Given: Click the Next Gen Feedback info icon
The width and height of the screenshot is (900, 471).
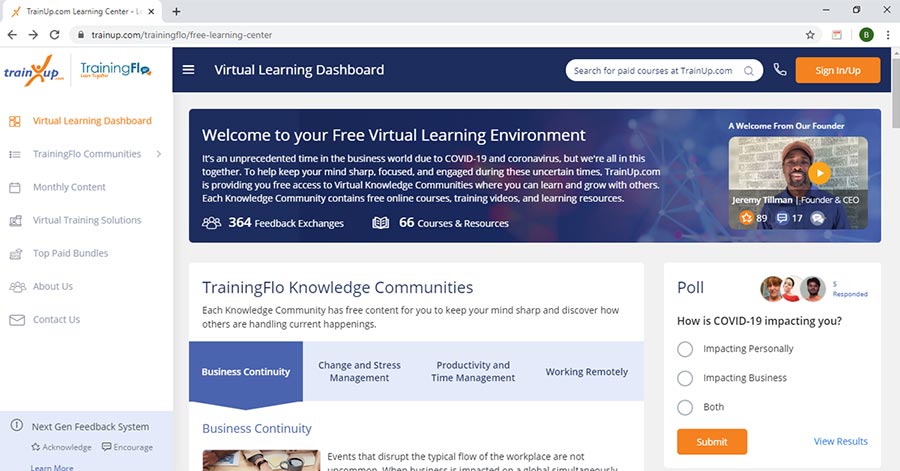Looking at the screenshot, I should (17, 426).
